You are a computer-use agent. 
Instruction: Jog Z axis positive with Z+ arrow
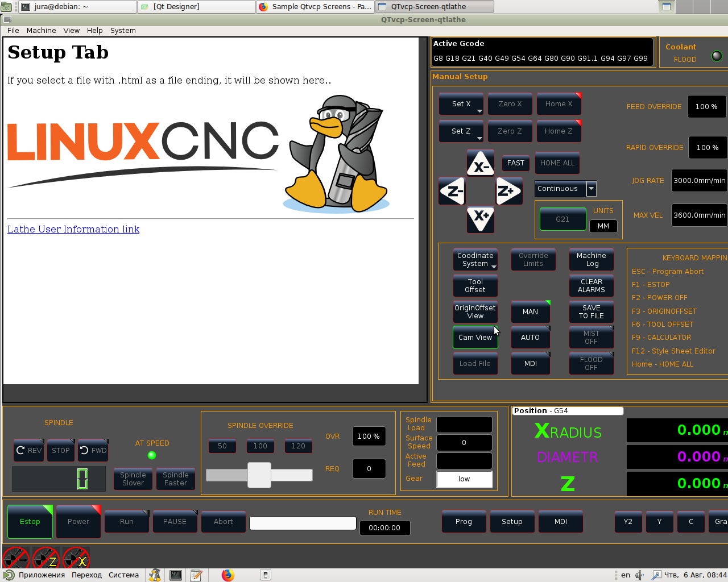[x=509, y=191]
